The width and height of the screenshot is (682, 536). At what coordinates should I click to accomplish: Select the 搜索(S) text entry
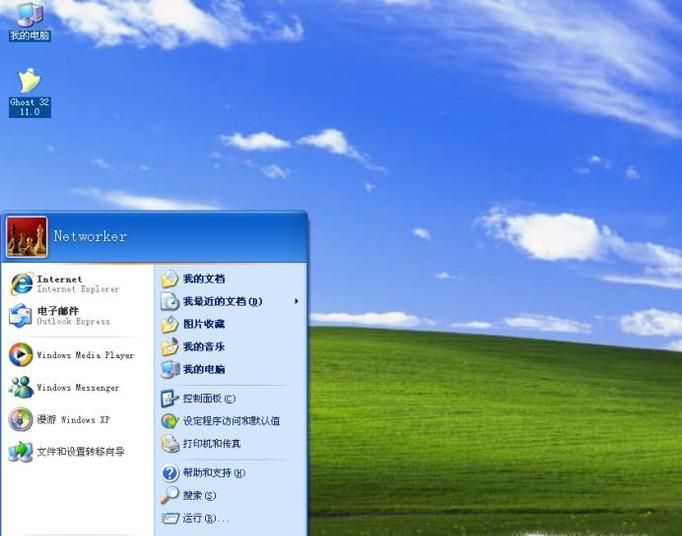point(199,496)
